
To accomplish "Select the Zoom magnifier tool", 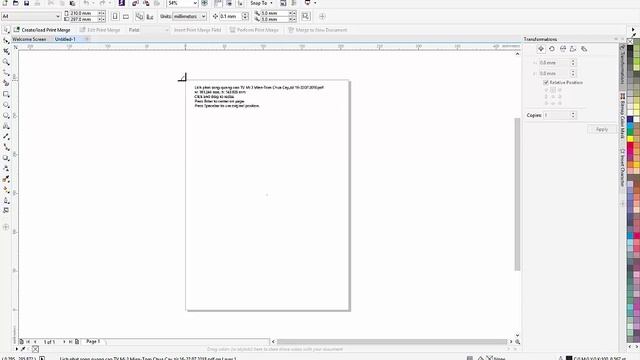I will 6,62.
